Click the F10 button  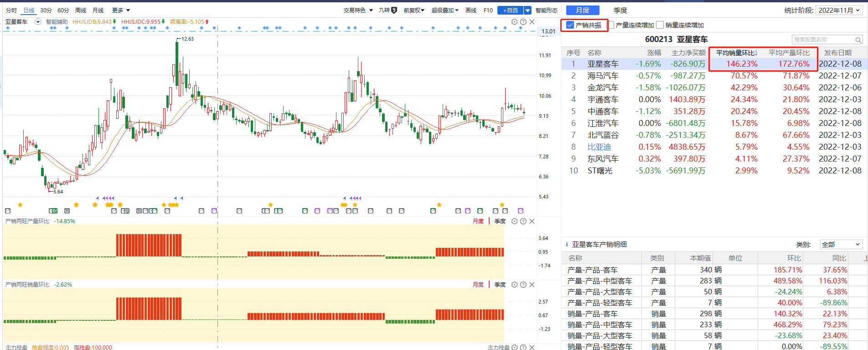pyautogui.click(x=488, y=10)
